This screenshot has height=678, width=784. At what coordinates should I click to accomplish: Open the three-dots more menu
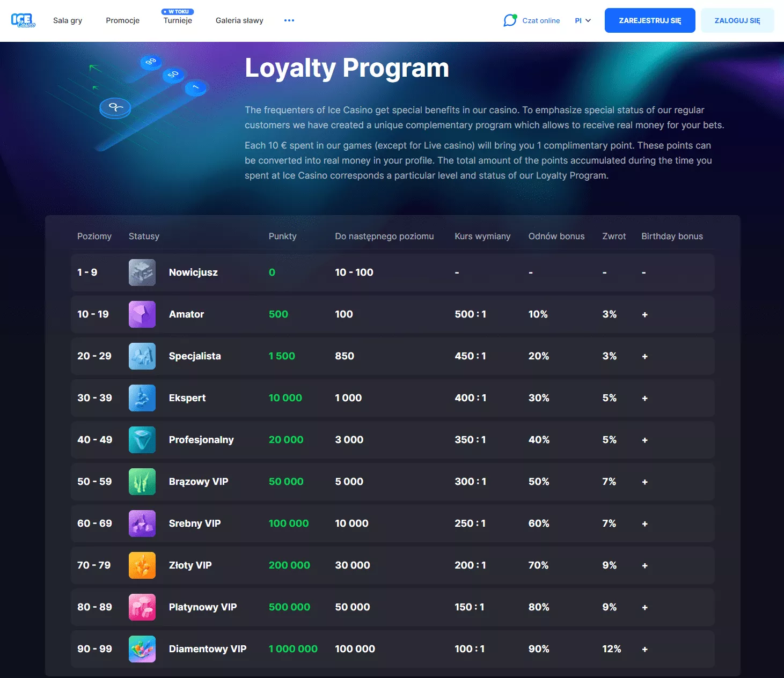[289, 20]
